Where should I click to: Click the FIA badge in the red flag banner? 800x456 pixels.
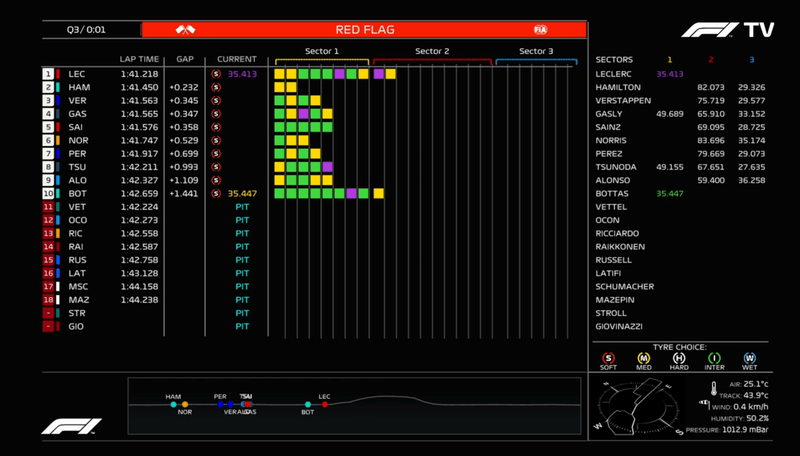click(540, 30)
